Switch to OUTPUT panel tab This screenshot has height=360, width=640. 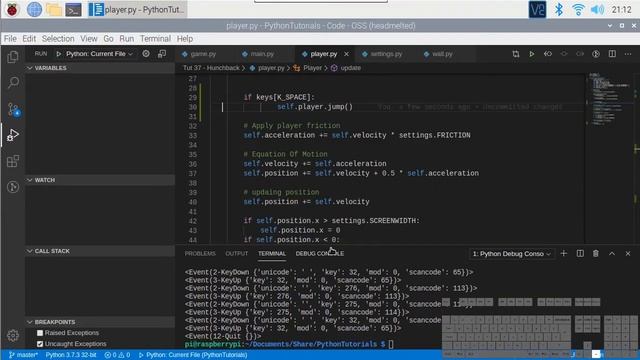tap(237, 253)
